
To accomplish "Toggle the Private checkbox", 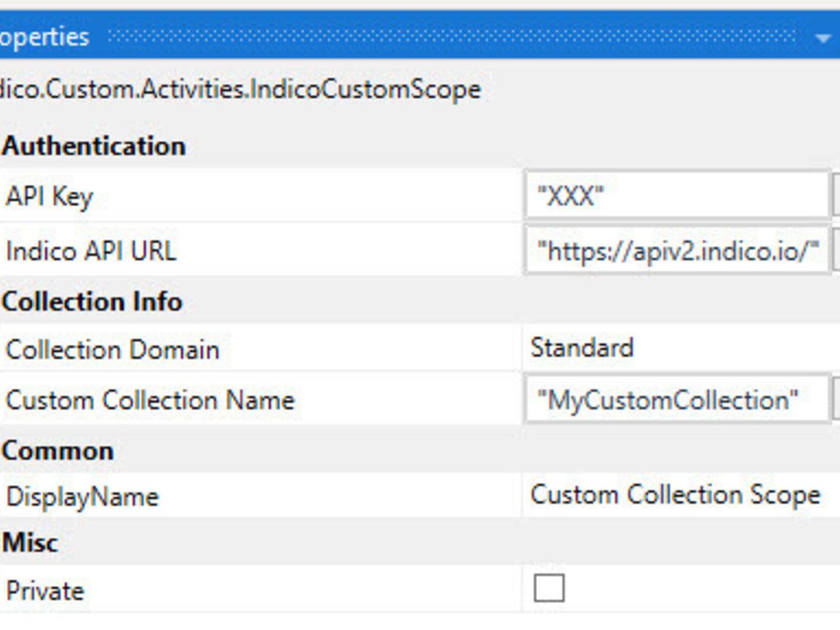I will 549,587.
